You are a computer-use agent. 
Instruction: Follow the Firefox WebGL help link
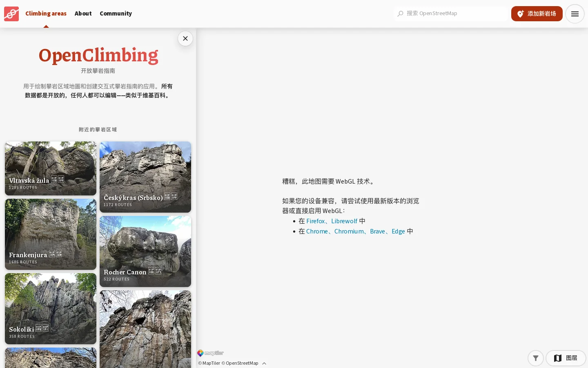[316, 221]
